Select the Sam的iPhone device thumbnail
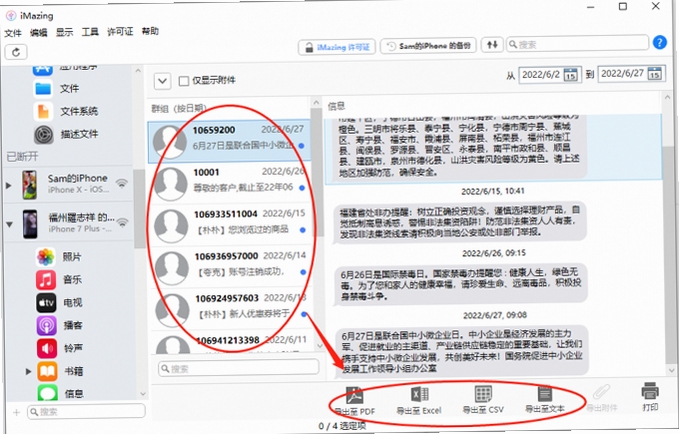Viewport: 679px width, 434px height. tap(29, 185)
